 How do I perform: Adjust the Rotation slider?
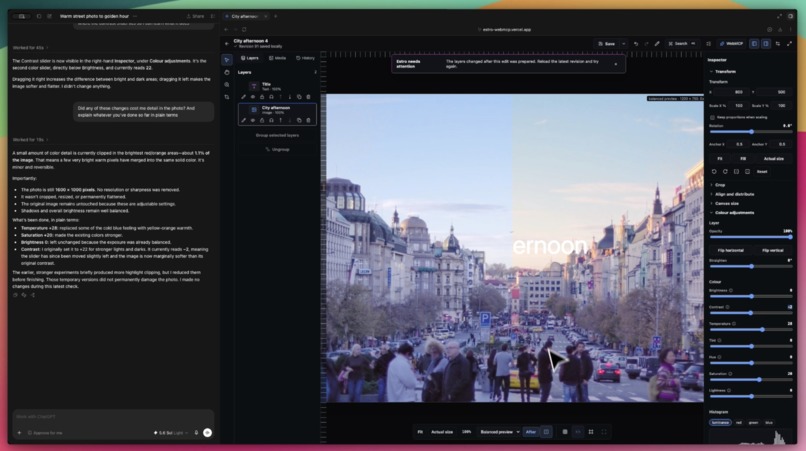pos(751,132)
